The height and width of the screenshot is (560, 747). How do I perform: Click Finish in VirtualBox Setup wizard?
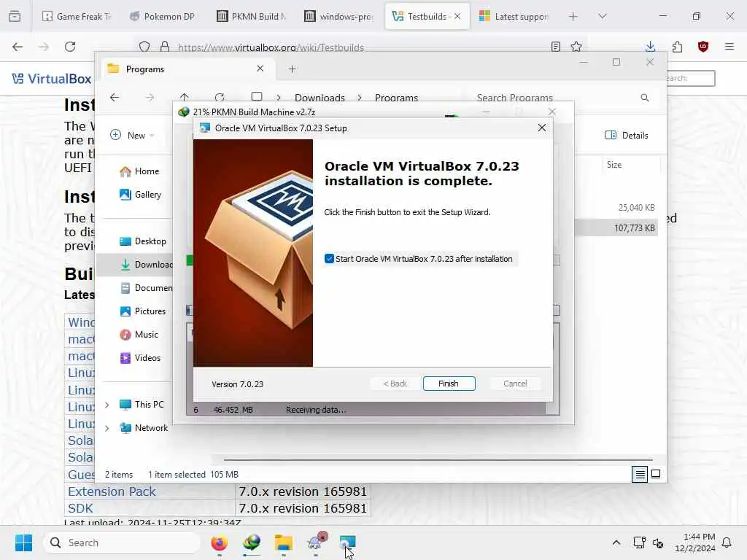(449, 384)
